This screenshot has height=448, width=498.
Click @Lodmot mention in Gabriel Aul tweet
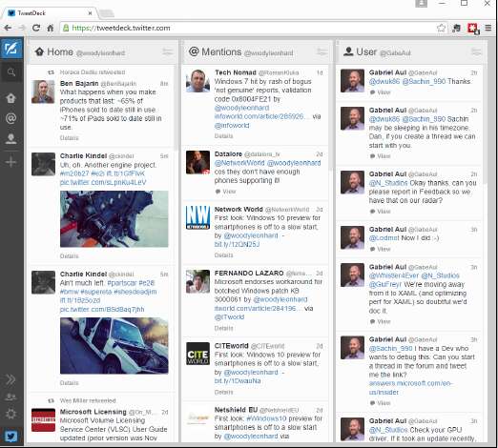coord(384,237)
